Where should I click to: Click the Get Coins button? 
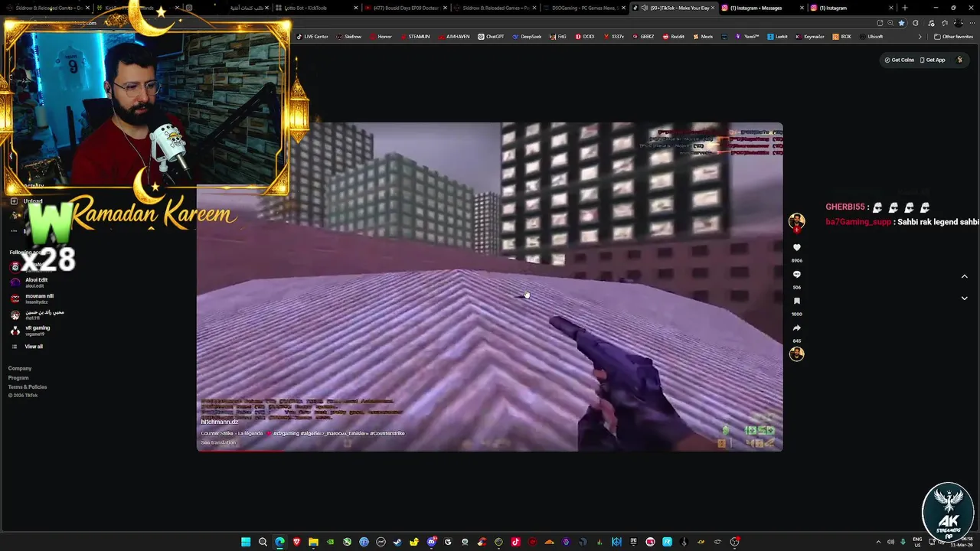tap(900, 60)
